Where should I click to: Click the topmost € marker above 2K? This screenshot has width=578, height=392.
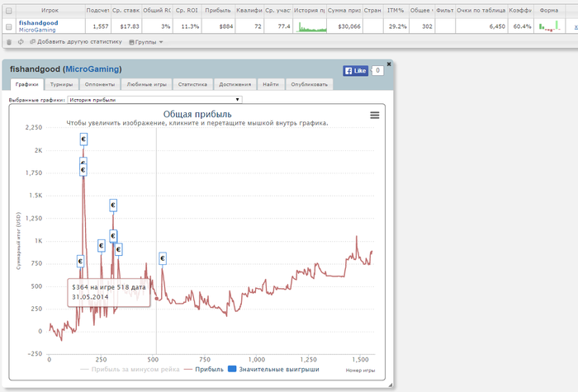83,139
